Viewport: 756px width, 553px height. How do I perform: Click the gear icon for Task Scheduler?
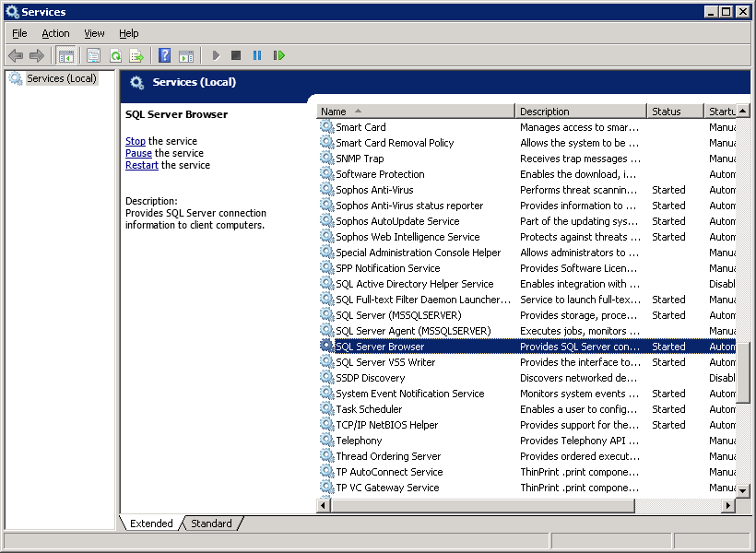click(327, 409)
